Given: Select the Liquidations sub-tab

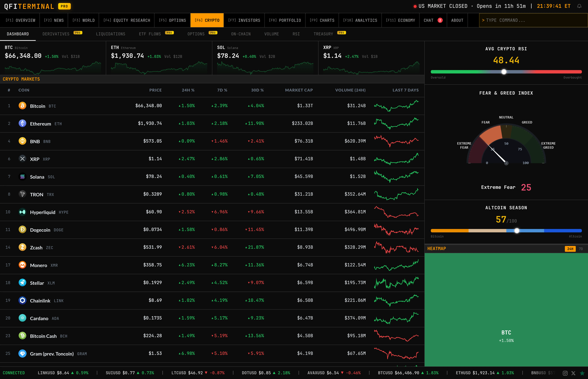Looking at the screenshot, I should pos(110,34).
